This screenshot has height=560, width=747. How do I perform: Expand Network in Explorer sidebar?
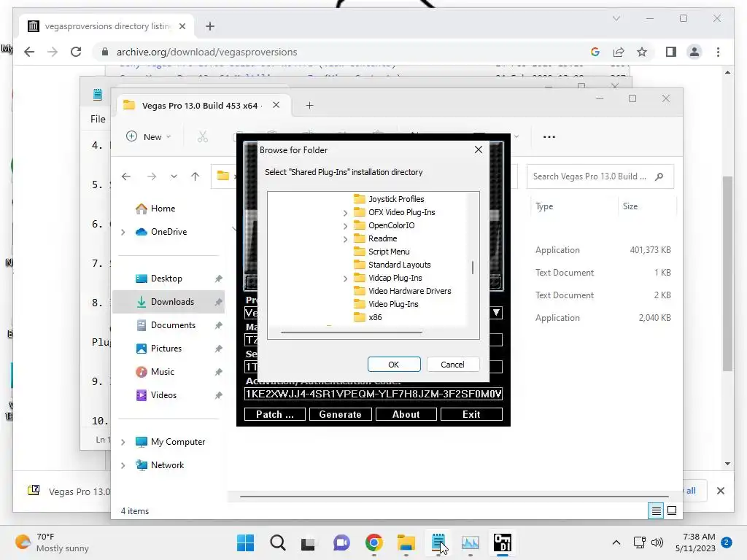[123, 465]
